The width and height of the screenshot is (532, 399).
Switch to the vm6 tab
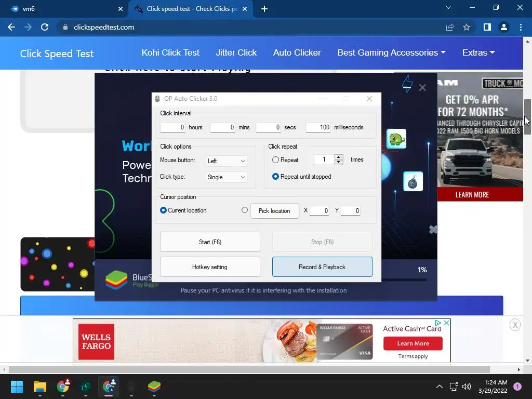tap(64, 9)
